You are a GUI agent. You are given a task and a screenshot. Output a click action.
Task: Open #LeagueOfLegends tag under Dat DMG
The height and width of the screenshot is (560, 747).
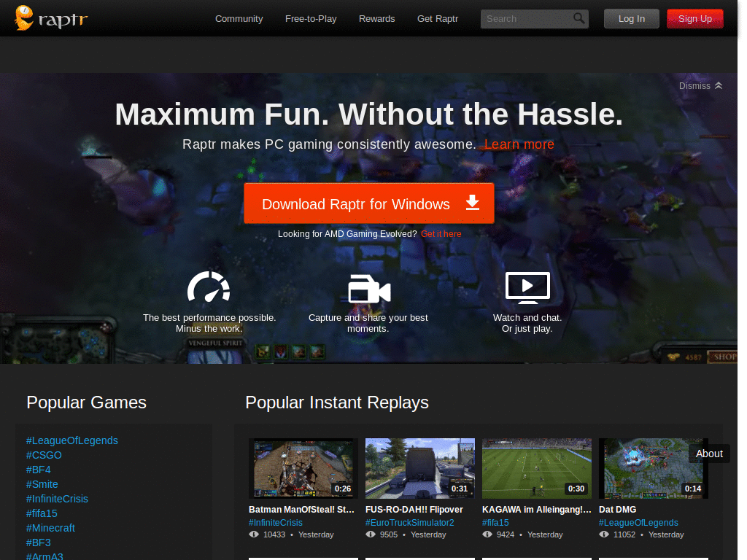coord(638,522)
